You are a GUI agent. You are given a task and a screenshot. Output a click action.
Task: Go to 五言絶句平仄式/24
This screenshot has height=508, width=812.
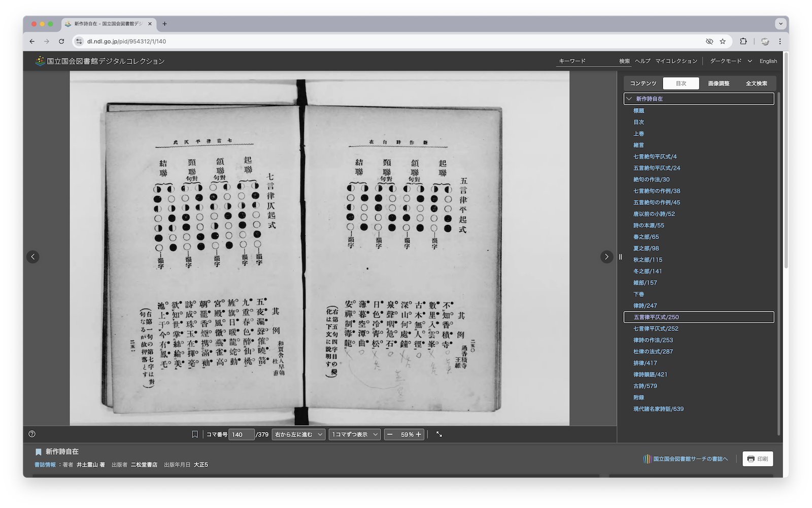pyautogui.click(x=657, y=168)
